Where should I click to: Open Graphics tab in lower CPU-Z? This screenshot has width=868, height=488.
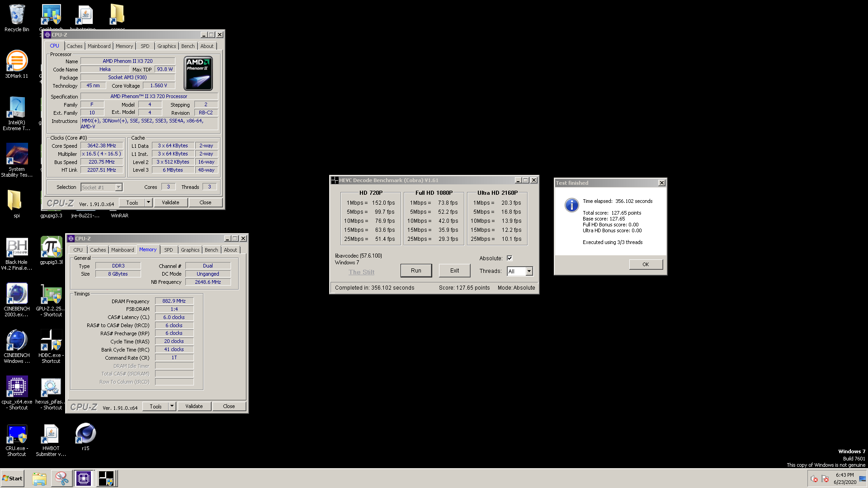coord(190,250)
